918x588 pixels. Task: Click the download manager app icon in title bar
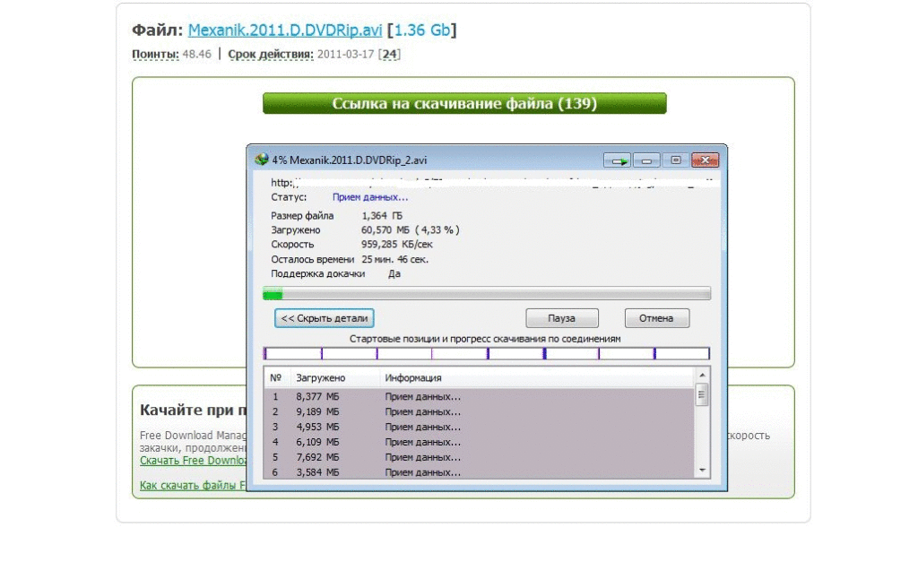point(262,160)
